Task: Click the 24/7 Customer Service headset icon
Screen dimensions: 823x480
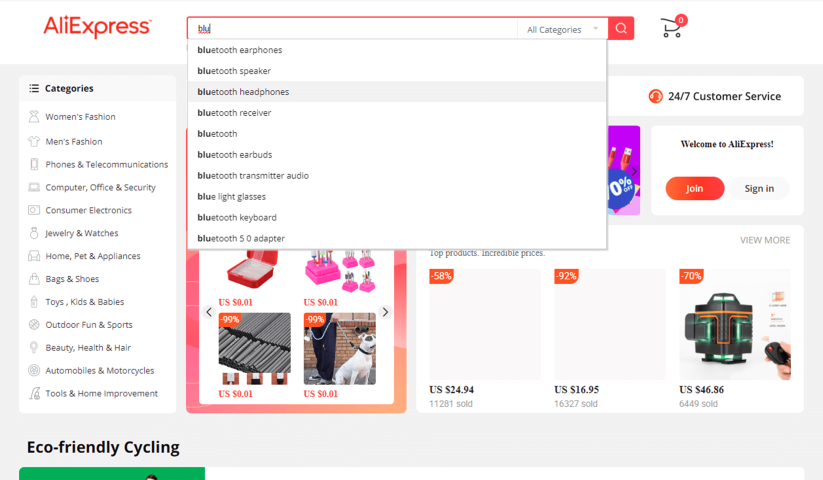Action: click(x=655, y=97)
